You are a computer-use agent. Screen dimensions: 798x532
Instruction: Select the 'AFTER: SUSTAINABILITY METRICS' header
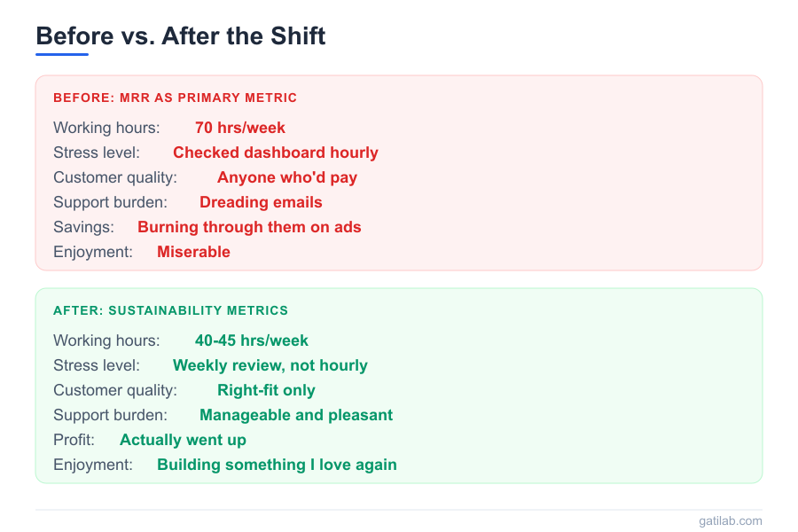[170, 310]
